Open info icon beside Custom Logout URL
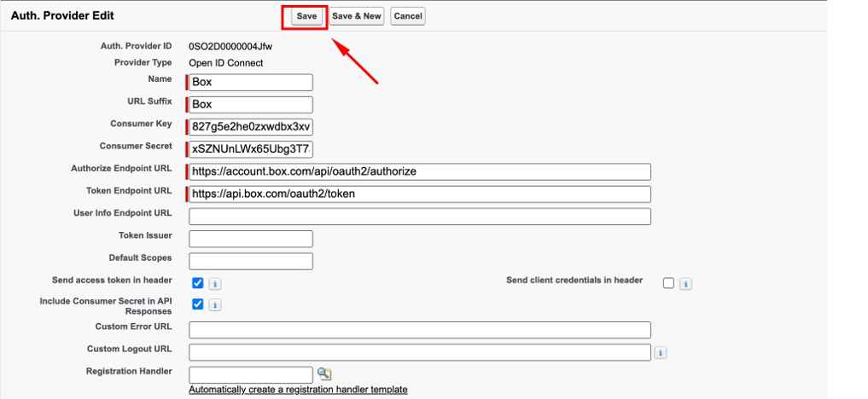This screenshot has width=868, height=399. (x=660, y=353)
